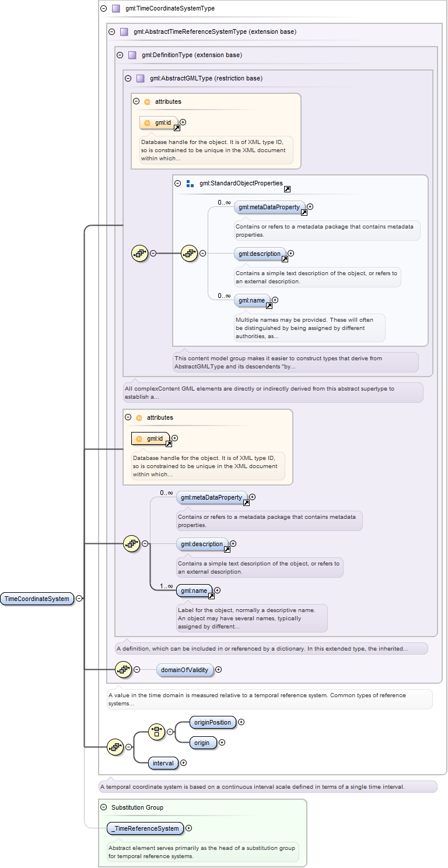Expand the originPosition element
This screenshot has width=448, height=868.
pos(241,722)
